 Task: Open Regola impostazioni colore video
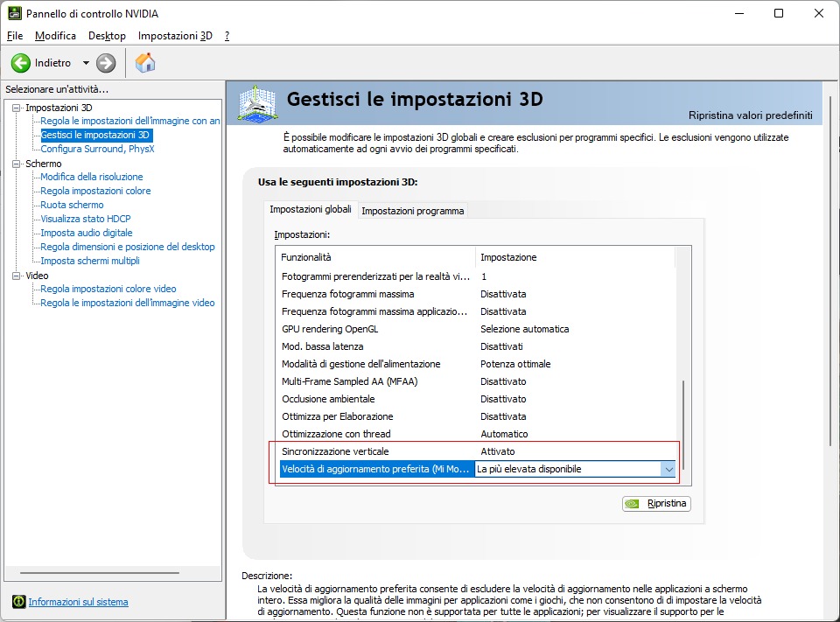108,289
